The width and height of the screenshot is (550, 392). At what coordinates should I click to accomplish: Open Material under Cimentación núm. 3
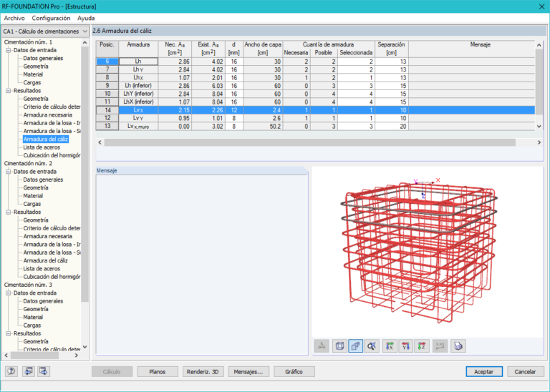33,318
